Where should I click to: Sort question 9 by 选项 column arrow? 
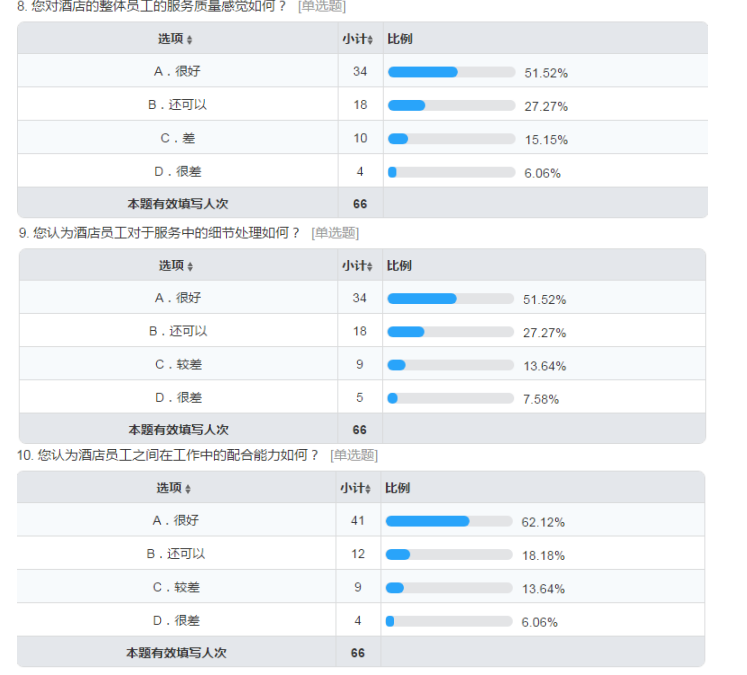click(x=190, y=267)
